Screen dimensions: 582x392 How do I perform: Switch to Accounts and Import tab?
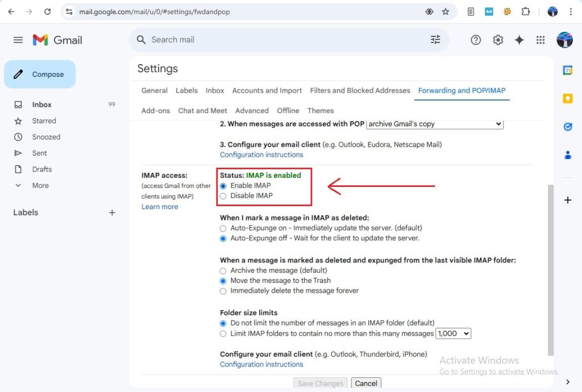267,90
